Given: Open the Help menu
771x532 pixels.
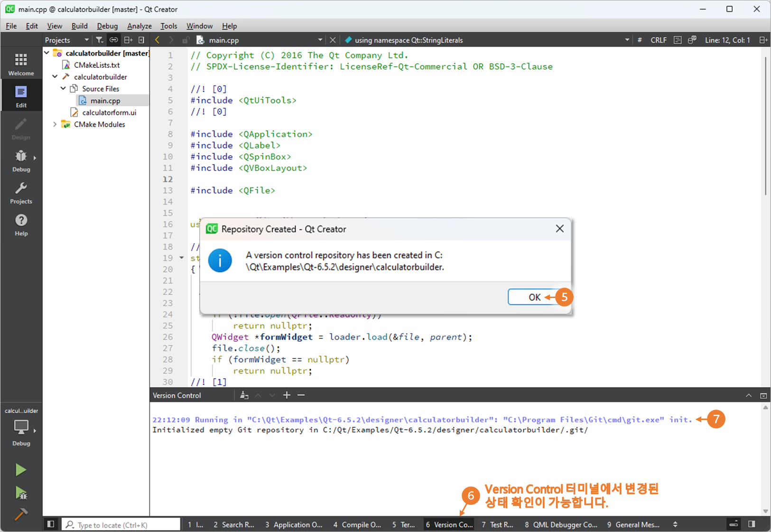Looking at the screenshot, I should tap(229, 26).
